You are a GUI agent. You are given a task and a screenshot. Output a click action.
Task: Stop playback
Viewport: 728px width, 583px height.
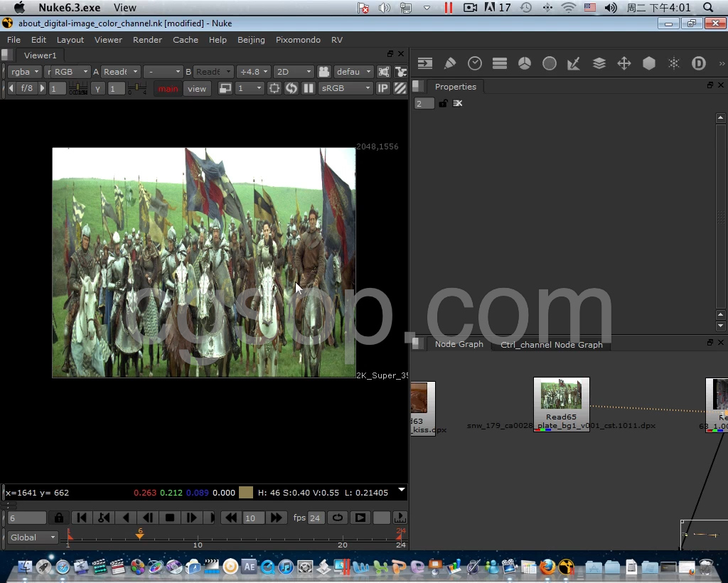170,518
